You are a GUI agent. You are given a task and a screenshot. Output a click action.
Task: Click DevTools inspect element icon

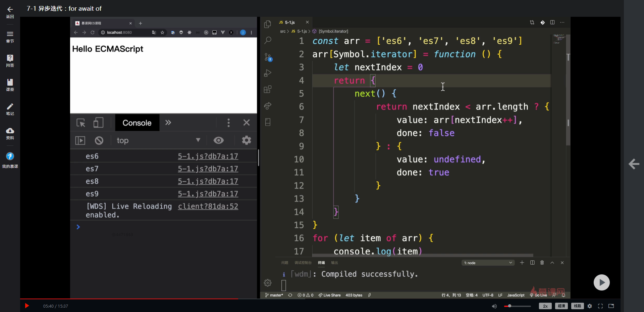(81, 123)
